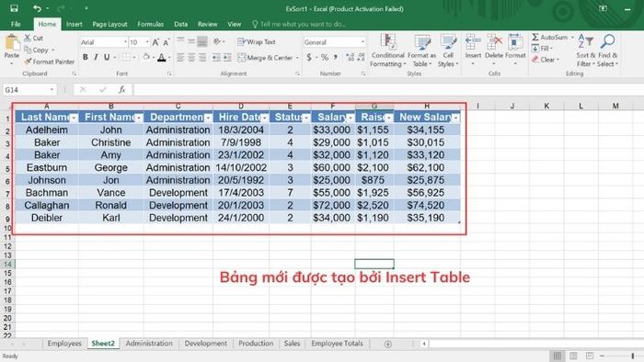Open the Department filter dropdown
The image size is (644, 362).
click(x=208, y=119)
